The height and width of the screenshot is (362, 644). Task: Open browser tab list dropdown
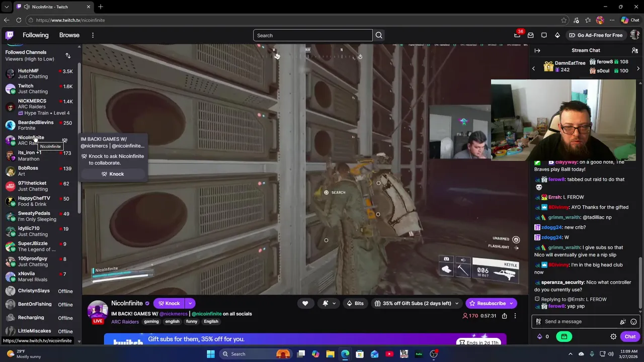pyautogui.click(x=6, y=7)
